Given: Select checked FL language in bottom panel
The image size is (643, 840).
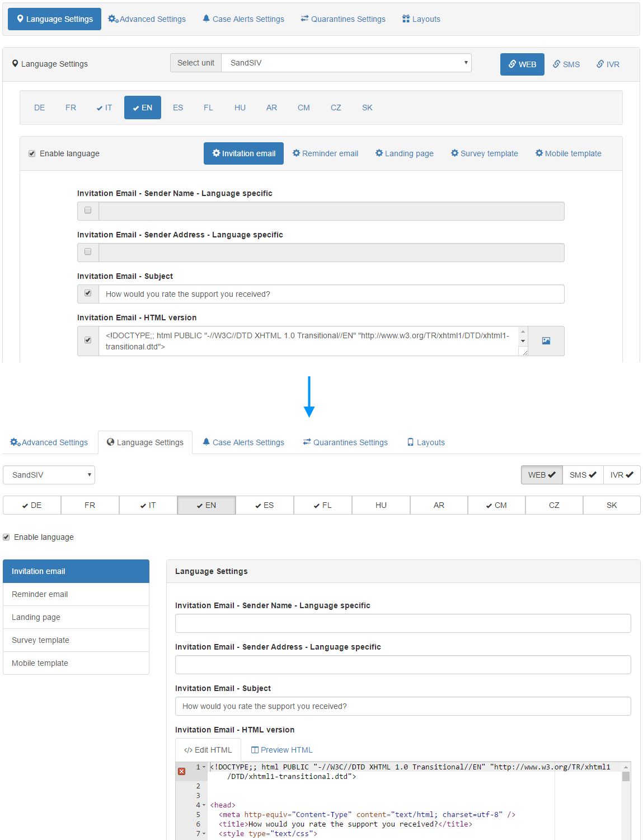Looking at the screenshot, I should point(323,505).
